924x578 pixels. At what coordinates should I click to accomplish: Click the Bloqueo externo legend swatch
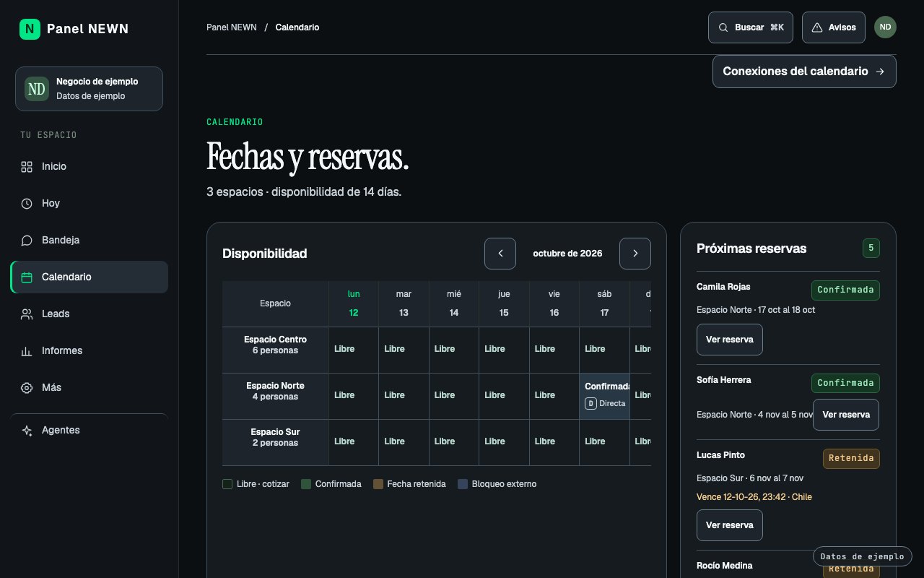(463, 484)
